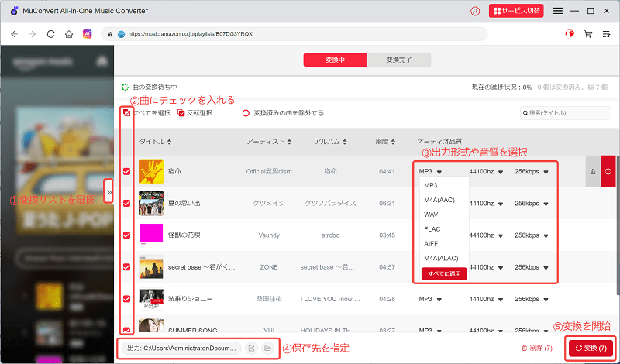Edit the output path icon

tap(251, 349)
